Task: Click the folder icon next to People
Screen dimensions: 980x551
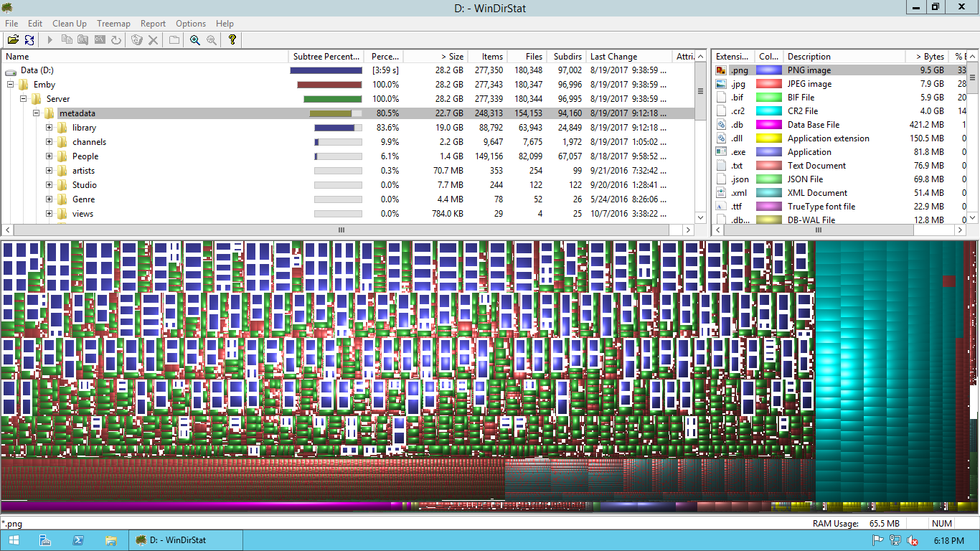Action: click(x=62, y=156)
